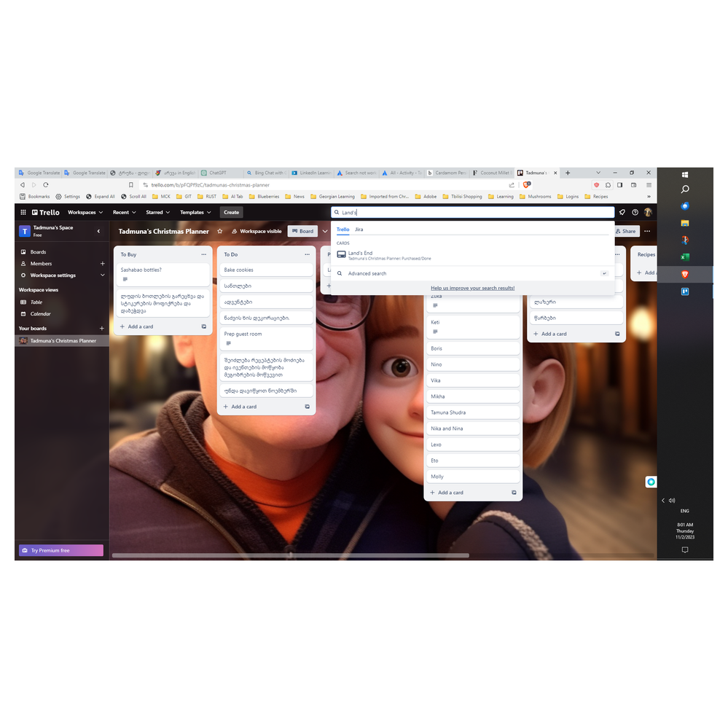Open board views chevron next to Board
Screen dimensions: 728x728
point(325,231)
